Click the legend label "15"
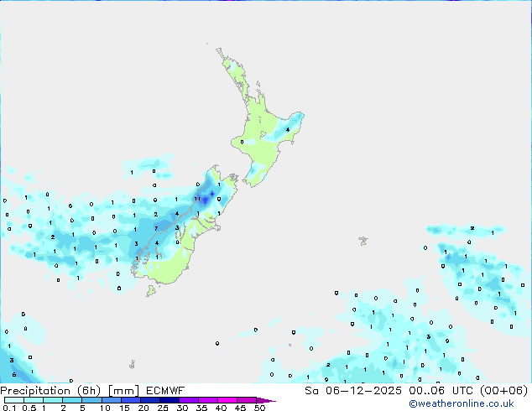Screen dimensions: 532x411 (x=124, y=408)
